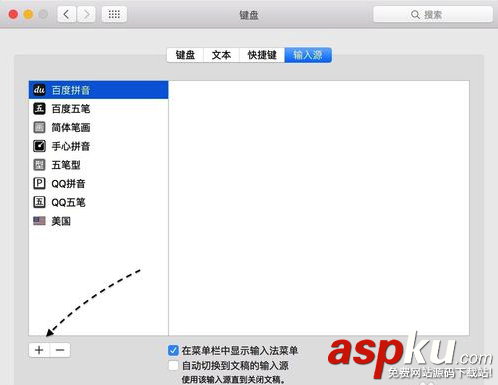Click the QQ五笔 icon

tap(39, 202)
